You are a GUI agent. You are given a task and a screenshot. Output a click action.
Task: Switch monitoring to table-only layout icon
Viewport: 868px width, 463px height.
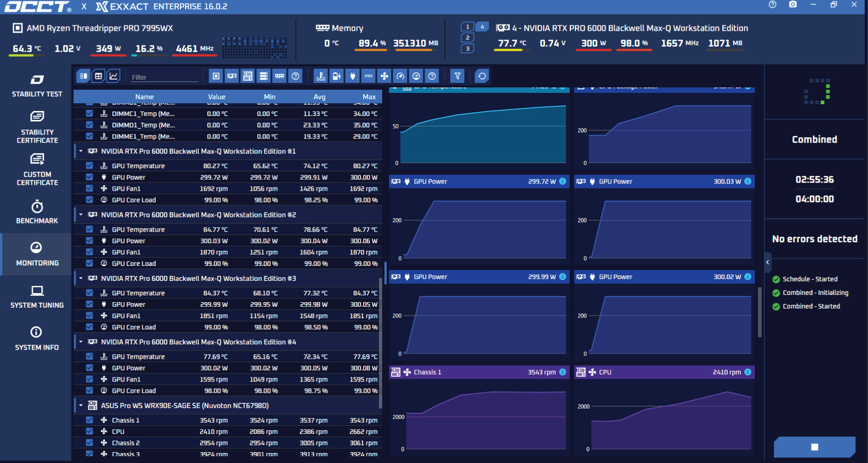click(x=83, y=76)
